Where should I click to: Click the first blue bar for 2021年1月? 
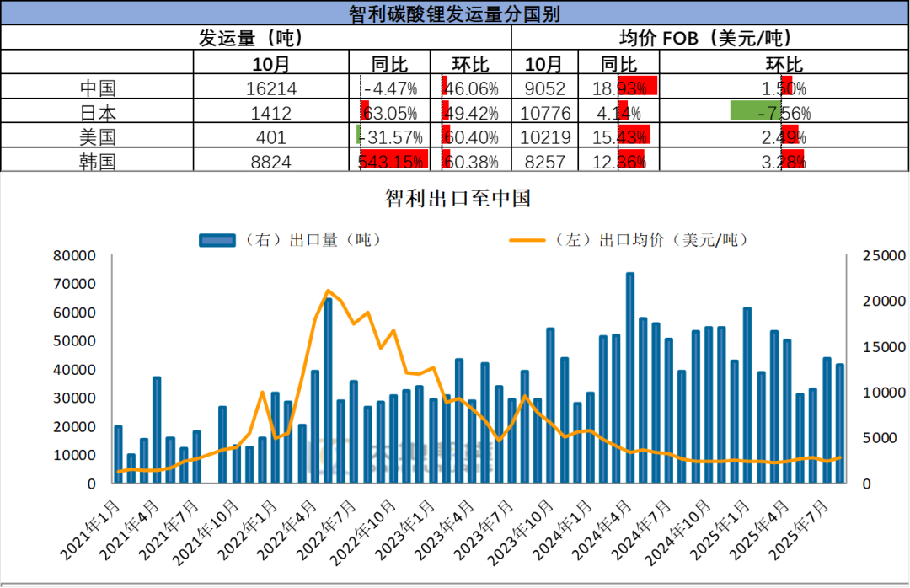pos(118,455)
